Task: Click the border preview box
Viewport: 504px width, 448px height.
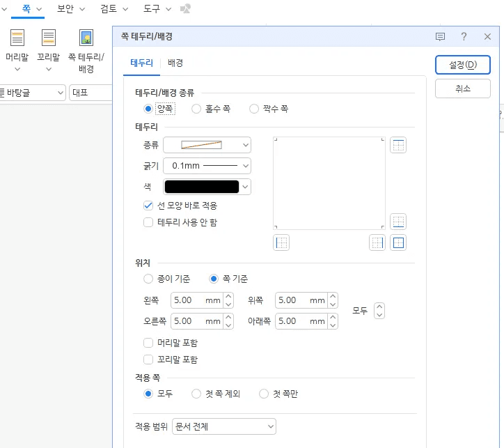Action: pyautogui.click(x=329, y=183)
